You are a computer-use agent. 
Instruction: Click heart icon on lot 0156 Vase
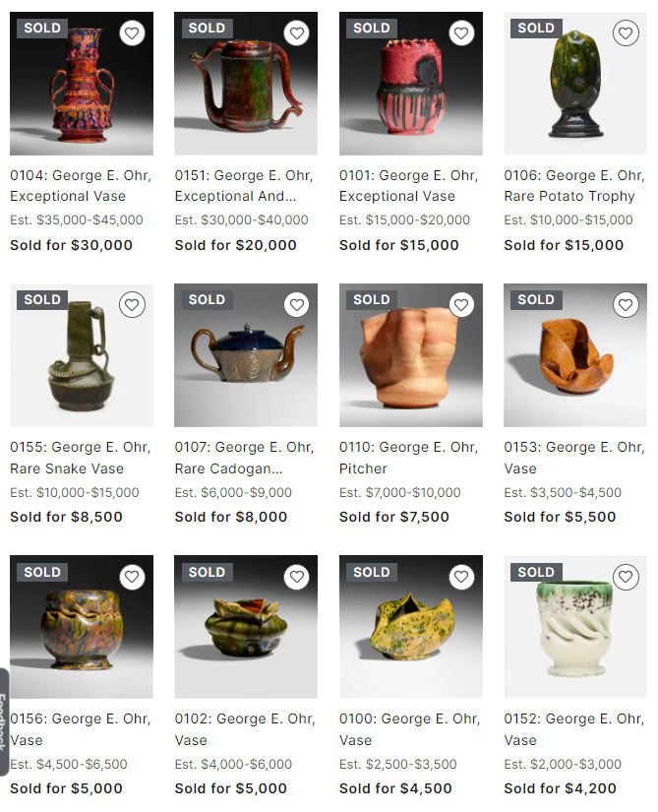pos(132,577)
